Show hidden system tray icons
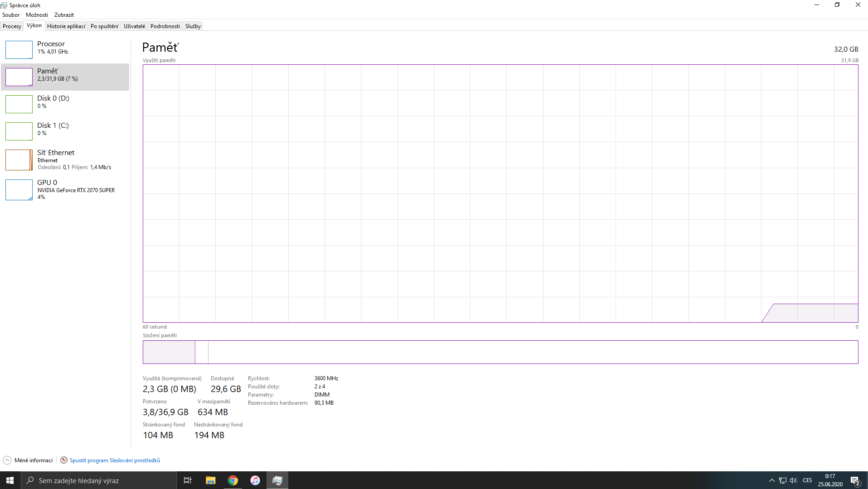Screen dimensions: 868x489 click(771, 480)
